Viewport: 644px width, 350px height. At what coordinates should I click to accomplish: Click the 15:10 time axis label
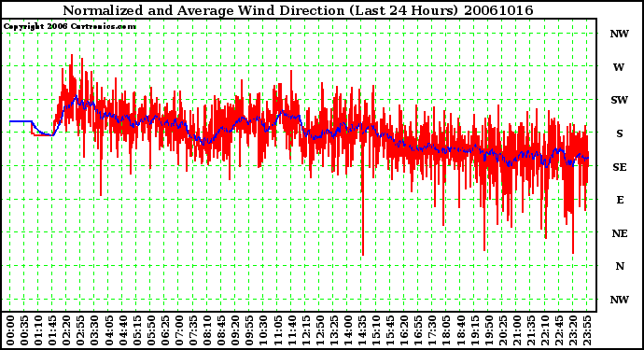coord(376,330)
